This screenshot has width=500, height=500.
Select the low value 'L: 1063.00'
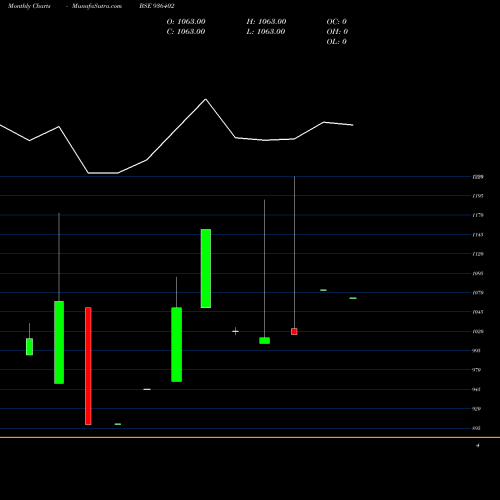click(266, 32)
